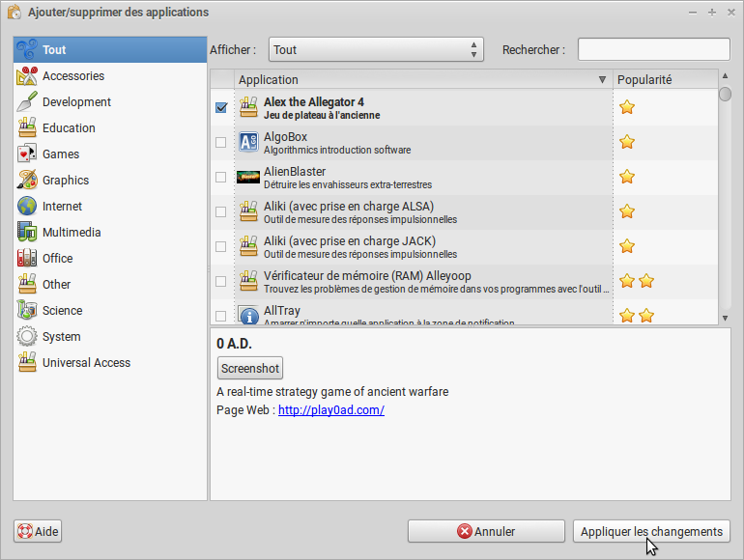Click the AllTray info icon

point(248,315)
